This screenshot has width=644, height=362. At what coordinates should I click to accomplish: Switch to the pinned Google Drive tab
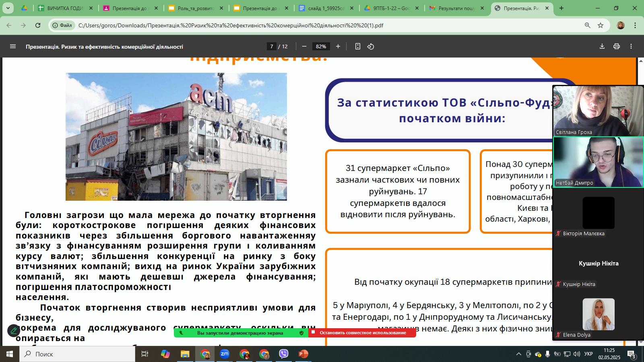(24, 8)
